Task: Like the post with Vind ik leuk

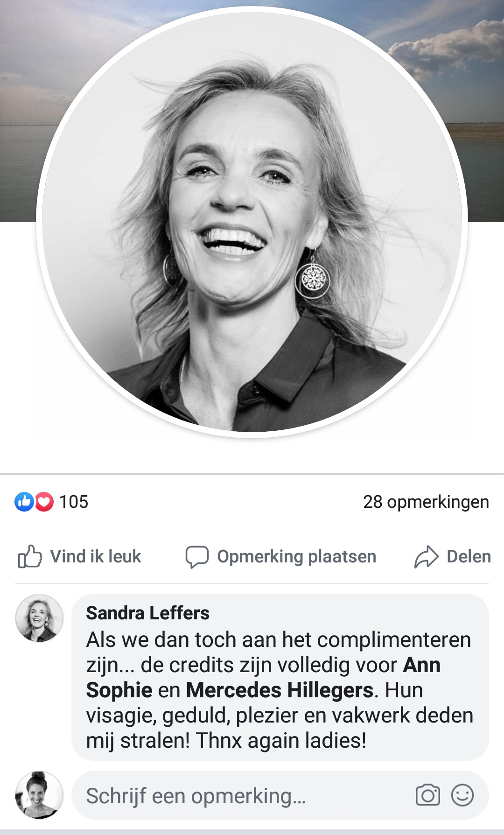Action: tap(79, 556)
